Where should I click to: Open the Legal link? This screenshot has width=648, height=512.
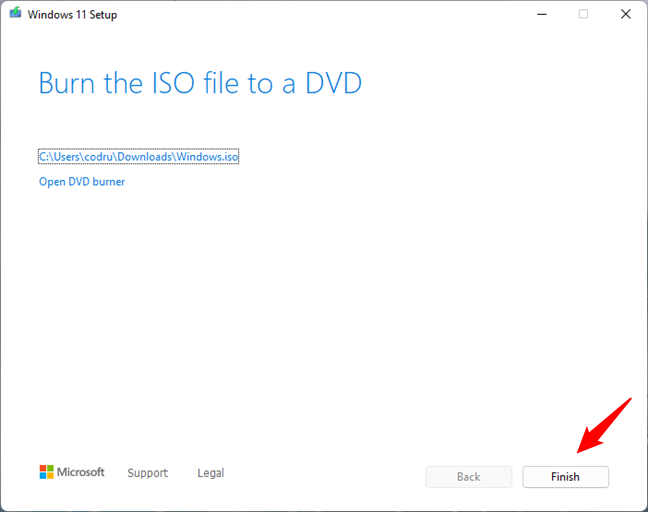tap(211, 473)
